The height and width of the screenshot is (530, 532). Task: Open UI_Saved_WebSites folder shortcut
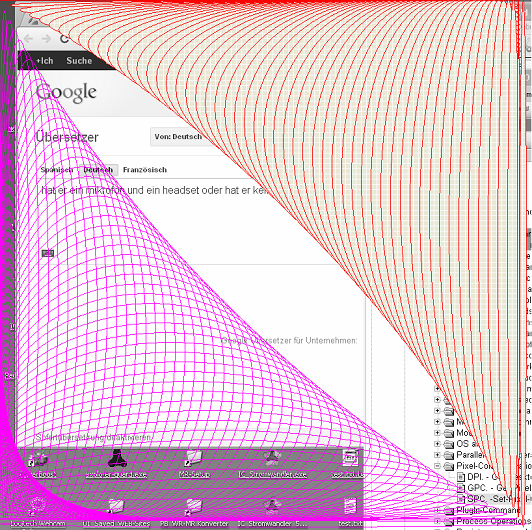116,512
